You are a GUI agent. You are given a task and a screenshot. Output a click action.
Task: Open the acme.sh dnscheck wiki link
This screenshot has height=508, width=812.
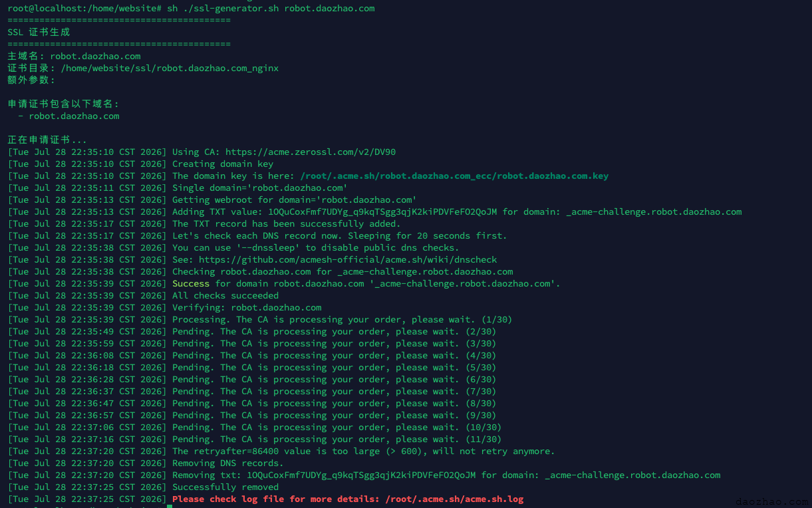[348, 260]
